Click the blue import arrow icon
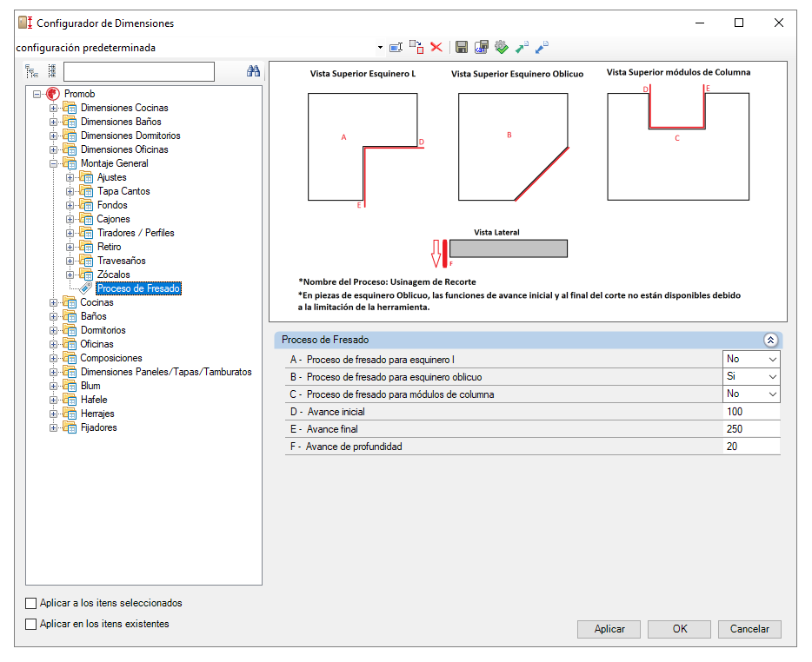The width and height of the screenshot is (812, 662). pos(542,48)
